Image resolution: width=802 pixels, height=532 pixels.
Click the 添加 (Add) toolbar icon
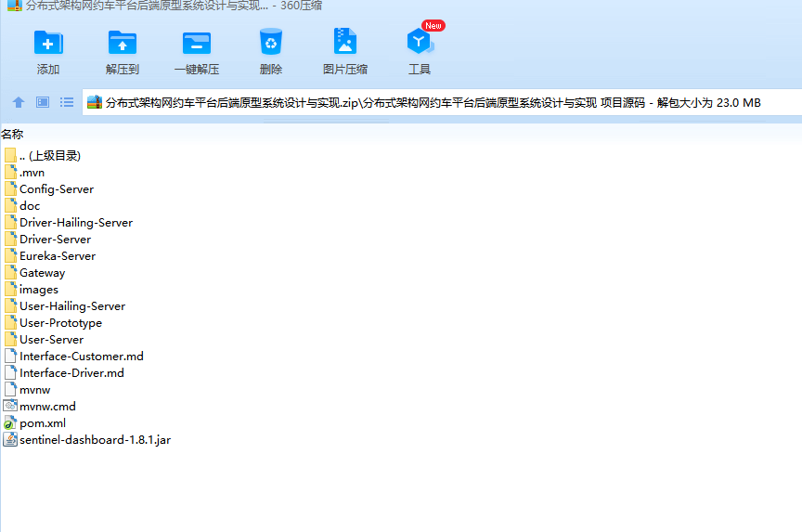coord(48,42)
